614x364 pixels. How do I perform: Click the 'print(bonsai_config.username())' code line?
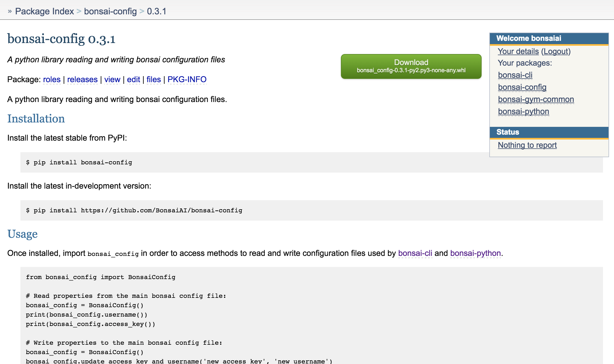click(87, 315)
